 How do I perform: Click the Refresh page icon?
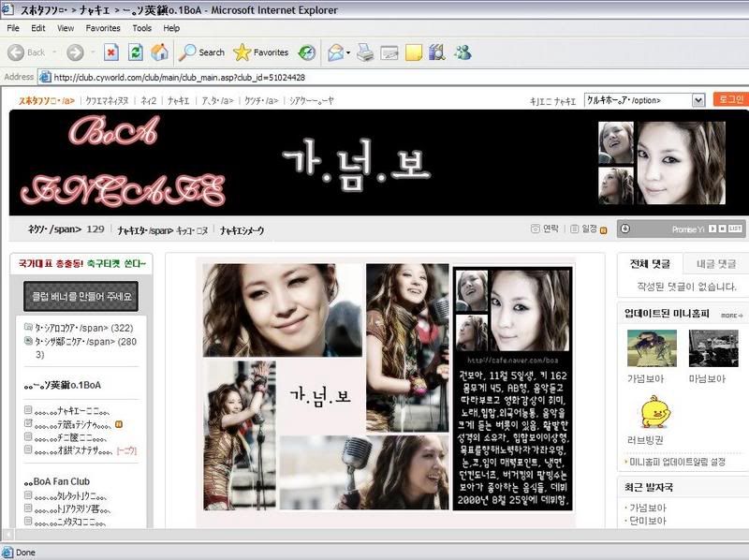tap(136, 52)
